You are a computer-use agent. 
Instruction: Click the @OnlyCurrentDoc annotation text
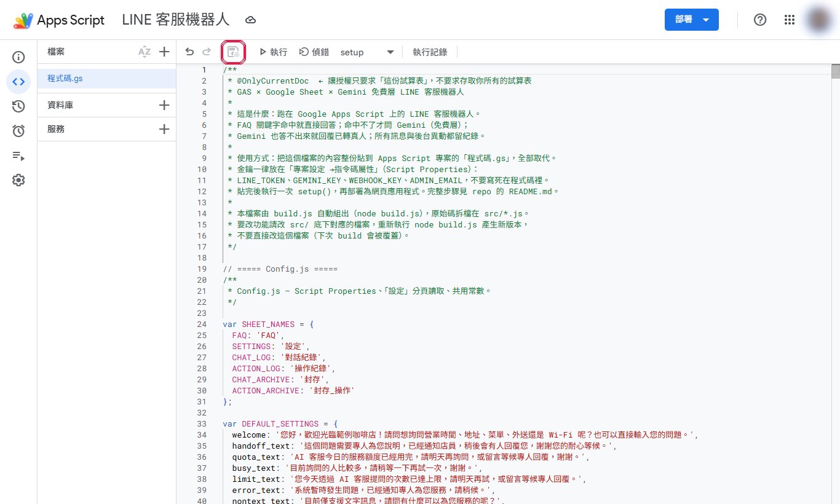tap(273, 81)
